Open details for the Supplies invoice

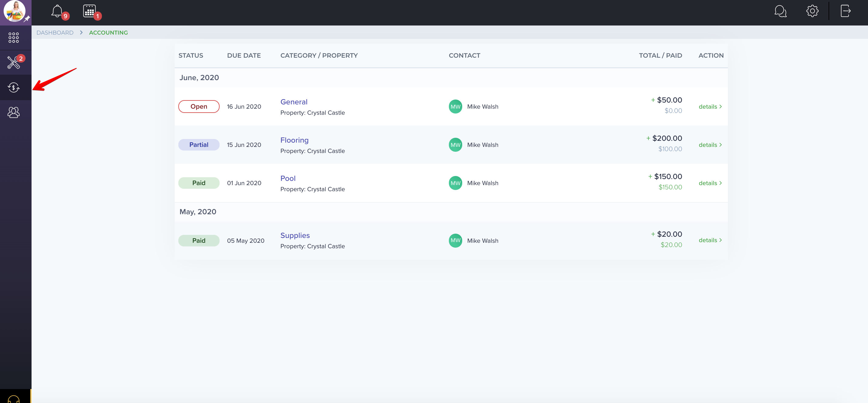(x=710, y=240)
